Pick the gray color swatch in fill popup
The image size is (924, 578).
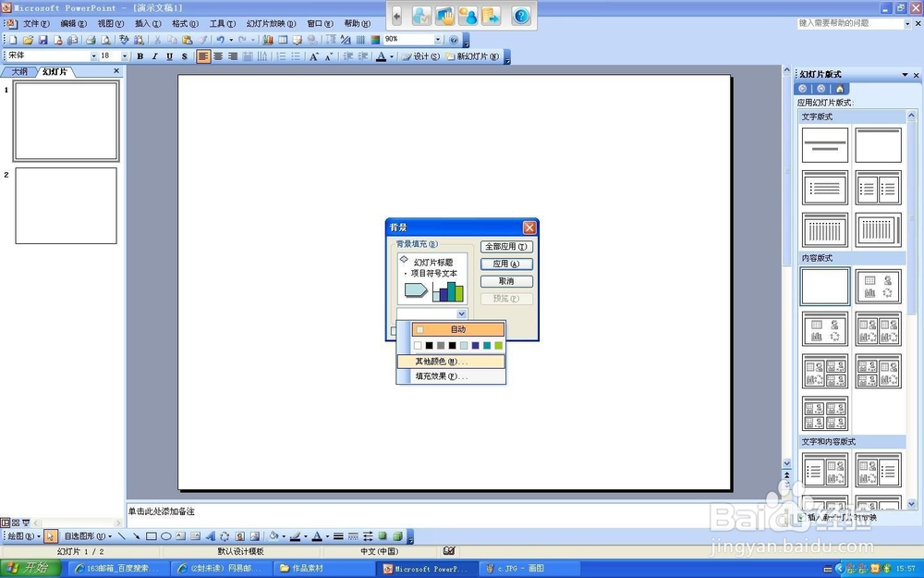pyautogui.click(x=441, y=346)
